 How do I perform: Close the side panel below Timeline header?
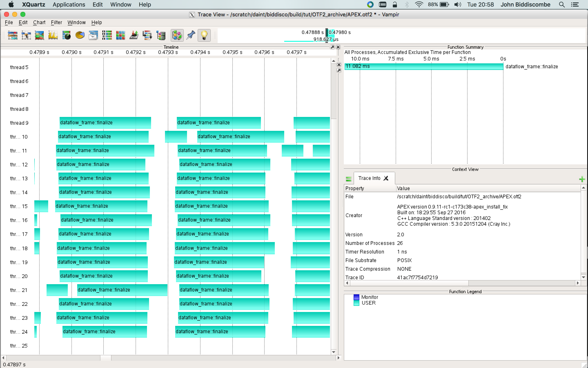[x=339, y=65]
